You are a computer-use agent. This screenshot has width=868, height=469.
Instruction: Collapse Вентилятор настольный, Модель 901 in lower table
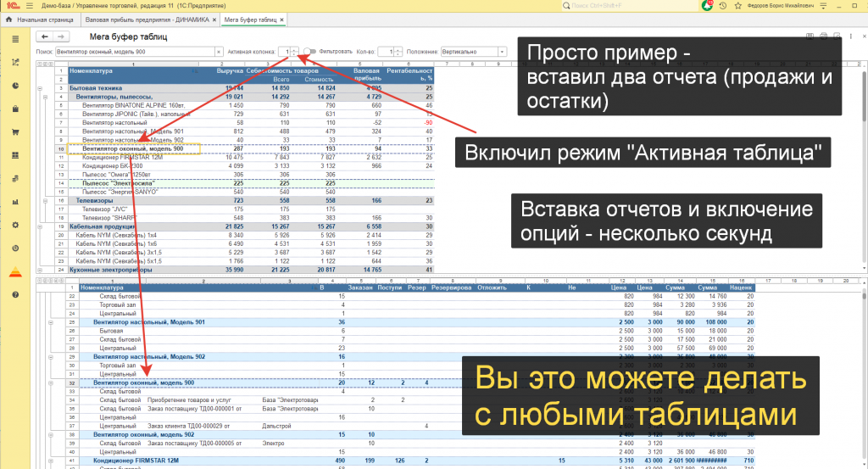tap(50, 322)
